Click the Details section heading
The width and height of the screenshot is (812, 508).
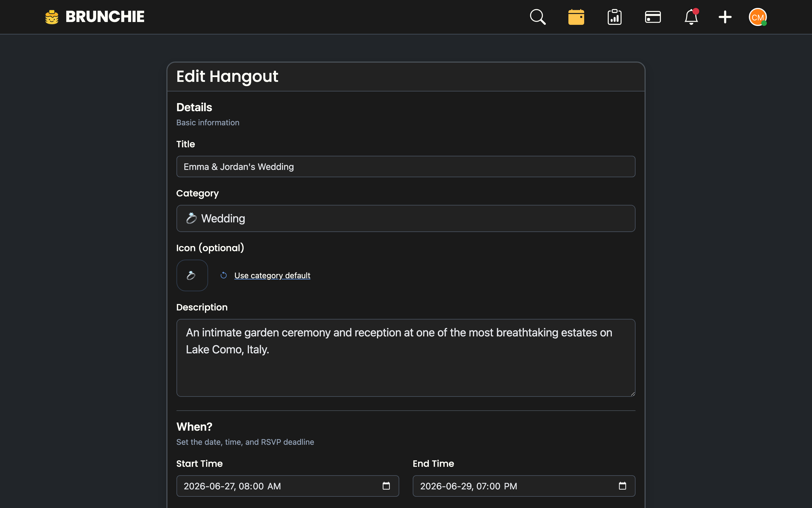194,108
